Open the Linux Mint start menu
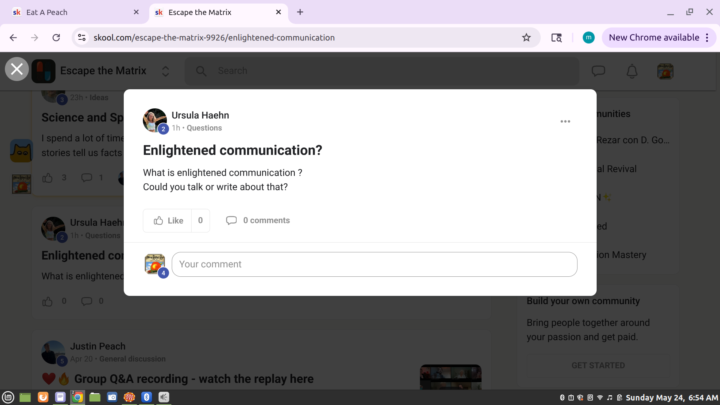Screen dimensions: 720x405 click(8, 397)
